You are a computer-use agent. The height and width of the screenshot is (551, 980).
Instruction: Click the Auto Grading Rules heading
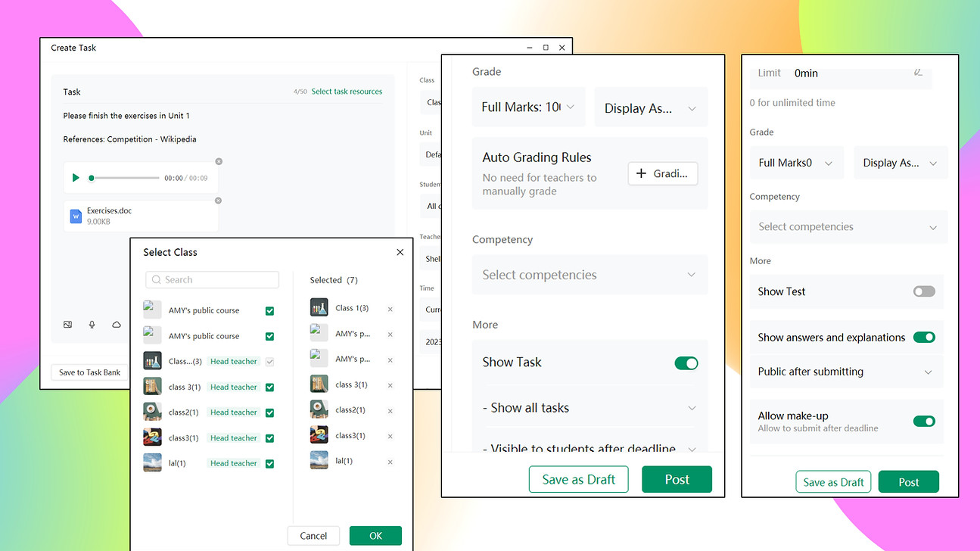tap(537, 157)
